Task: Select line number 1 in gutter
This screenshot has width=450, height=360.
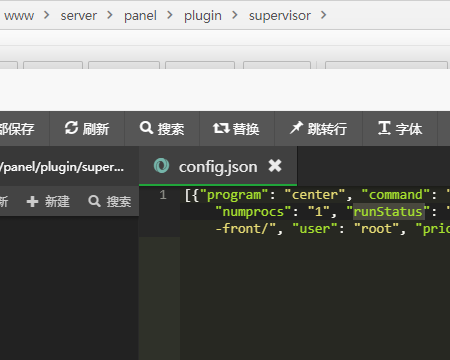Action: click(163, 195)
